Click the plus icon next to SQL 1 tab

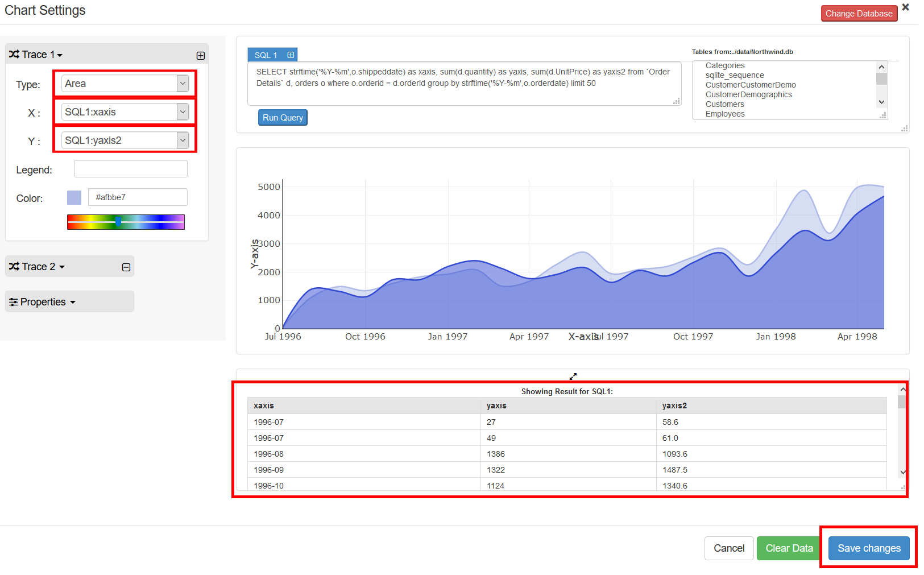pos(291,55)
